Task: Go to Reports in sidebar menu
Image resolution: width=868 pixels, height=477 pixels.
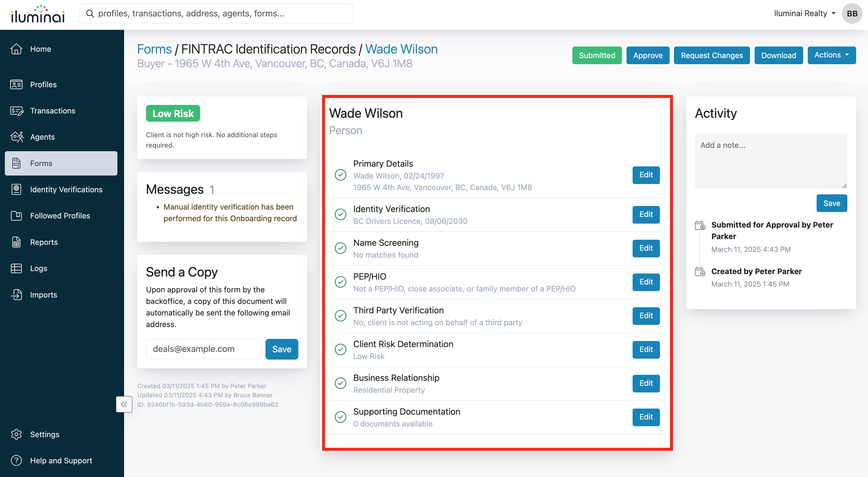Action: point(44,242)
